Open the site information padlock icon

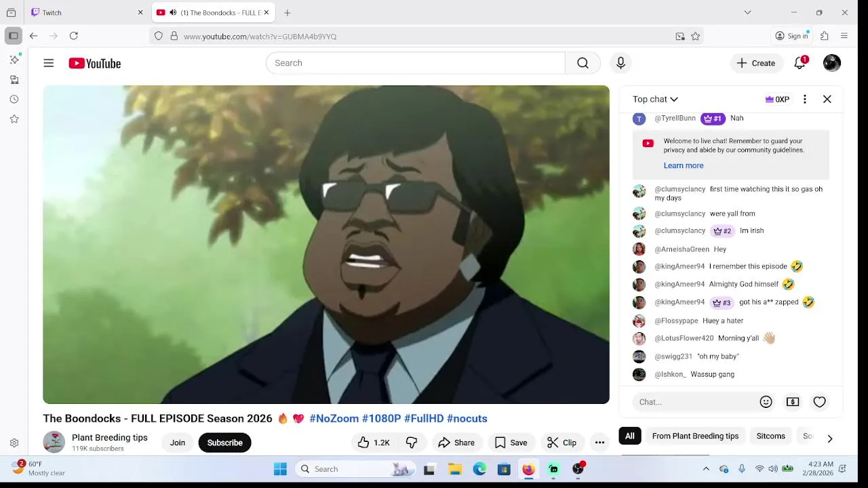(x=174, y=37)
